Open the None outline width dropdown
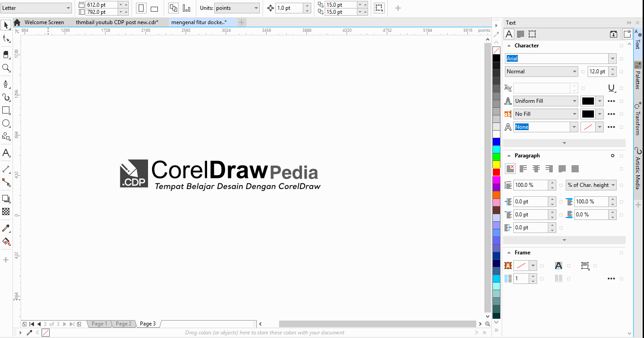Screen dimensions: 644x338 coord(575,127)
